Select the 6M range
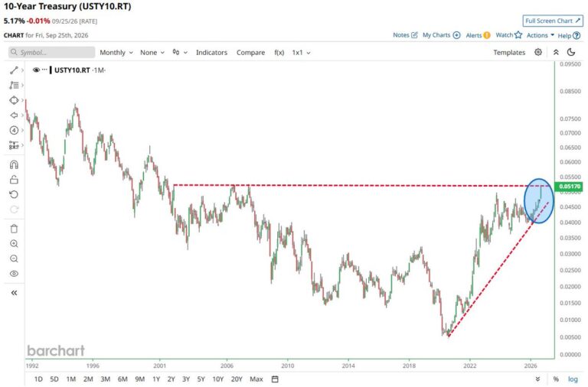The width and height of the screenshot is (588, 387). click(x=122, y=379)
